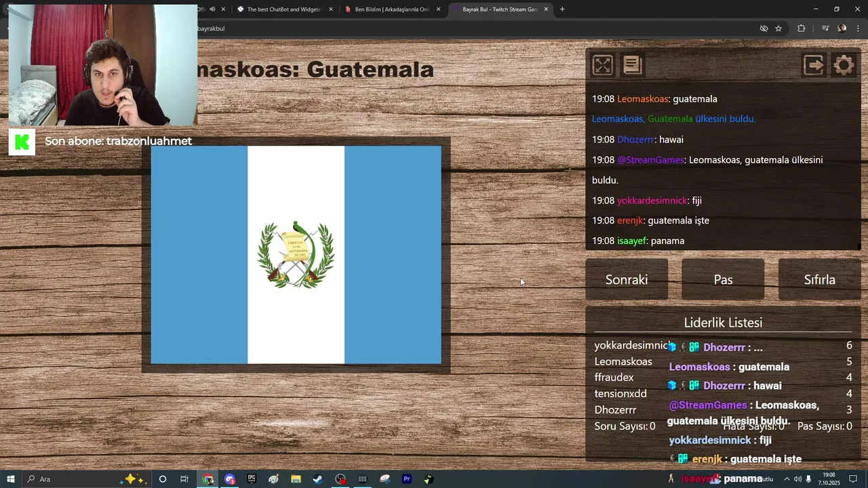The height and width of the screenshot is (488, 868).
Task: Click the chat panel scrollbar
Action: point(859,247)
